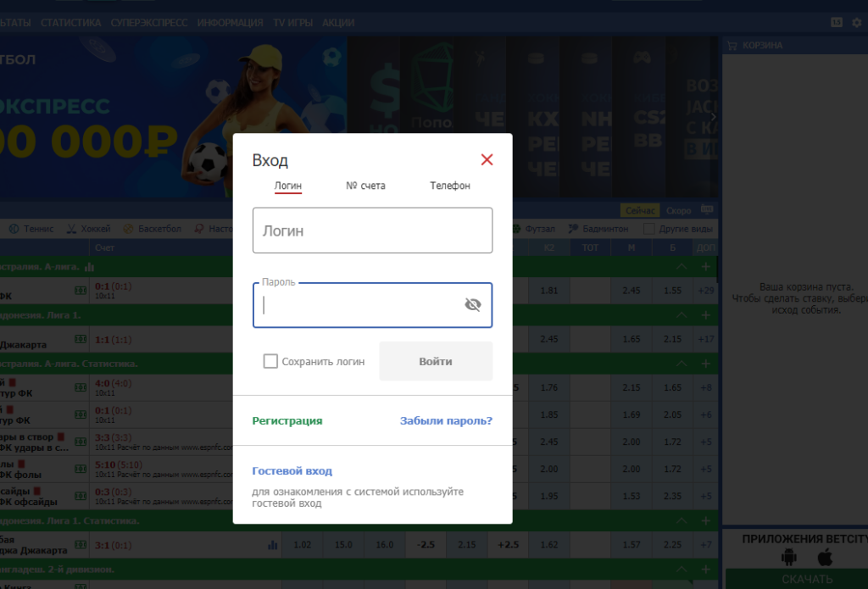868x589 pixels.
Task: Click plus on А-лига Статистика header
Action: (706, 364)
